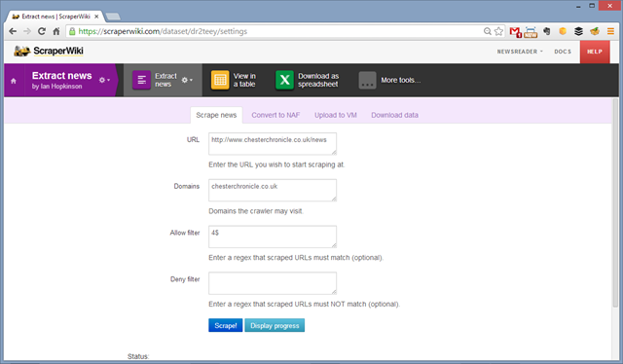Click the page vertical scrollbar
The width and height of the screenshot is (623, 364).
pos(615,202)
